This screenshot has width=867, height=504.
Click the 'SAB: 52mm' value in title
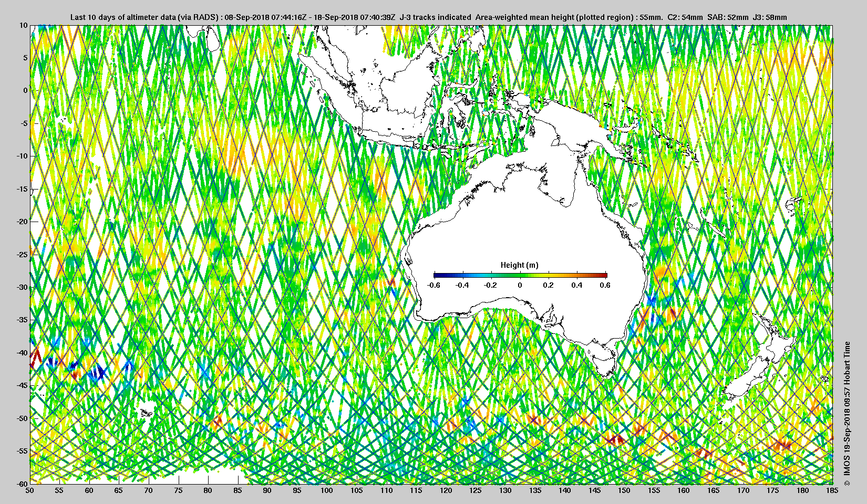coord(728,17)
